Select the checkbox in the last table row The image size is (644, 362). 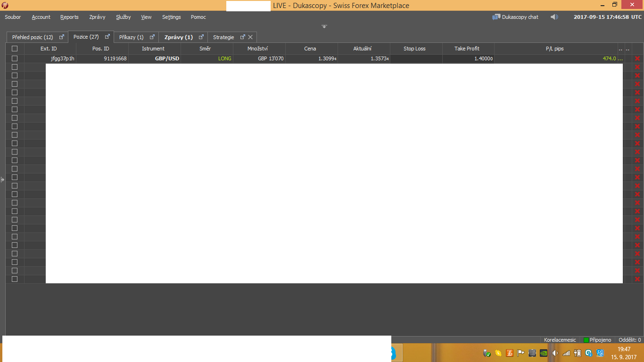tap(15, 279)
